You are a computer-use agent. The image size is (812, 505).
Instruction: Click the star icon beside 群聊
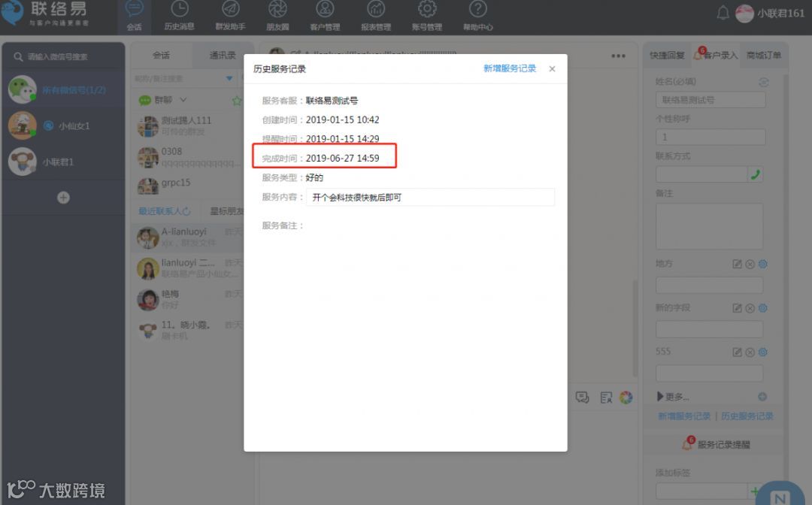(x=237, y=101)
